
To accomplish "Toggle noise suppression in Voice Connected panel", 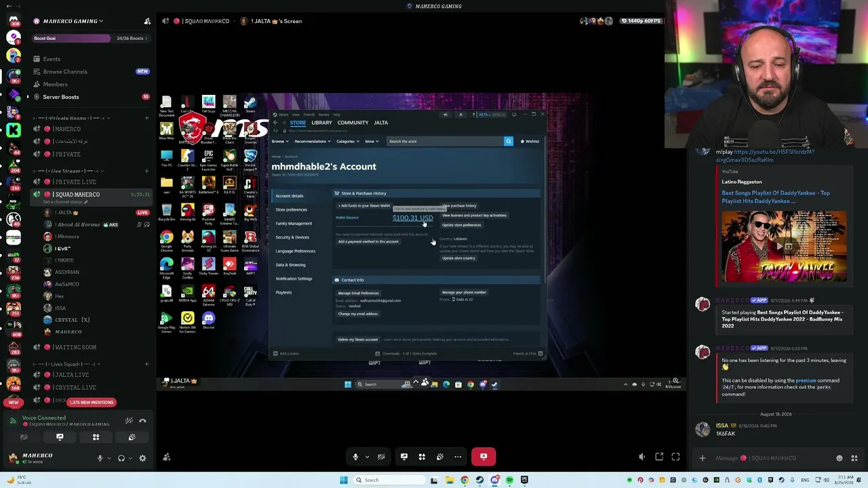I will [x=129, y=421].
